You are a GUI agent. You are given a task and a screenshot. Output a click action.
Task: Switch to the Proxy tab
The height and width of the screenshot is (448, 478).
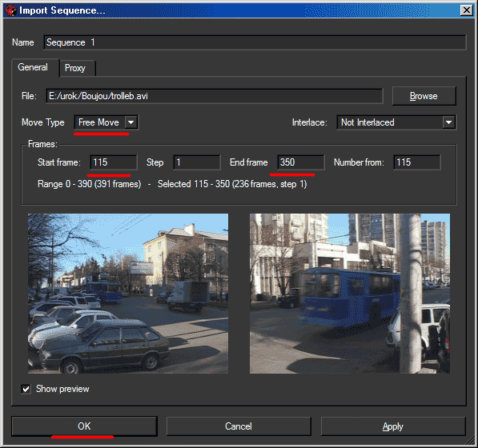tap(78, 68)
